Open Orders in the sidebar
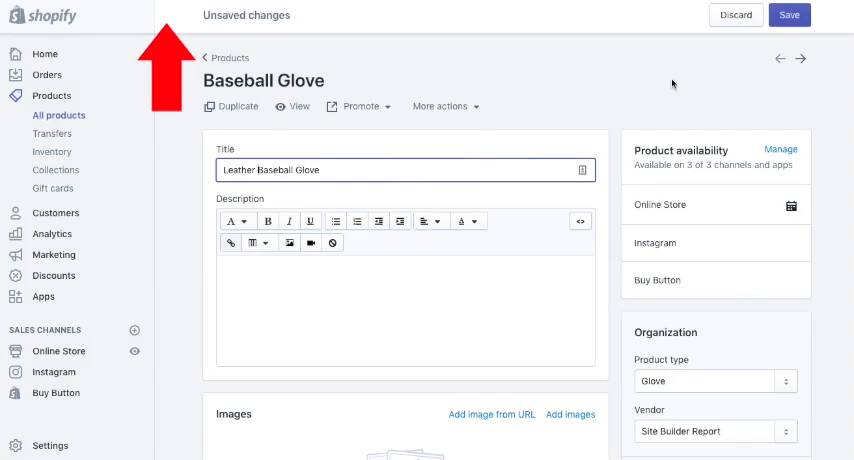854x460 pixels. 46,75
